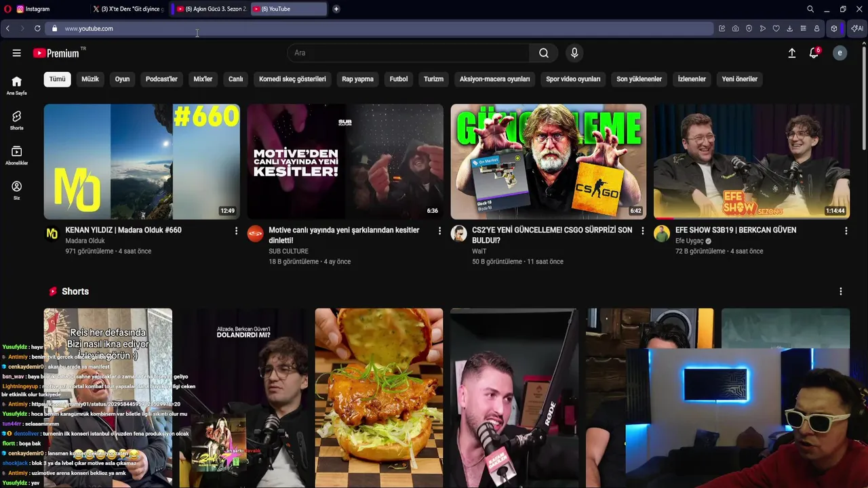This screenshot has width=868, height=488.
Task: Open the DOLANDIRDI MI? Shorts thumbnail
Action: 243,398
